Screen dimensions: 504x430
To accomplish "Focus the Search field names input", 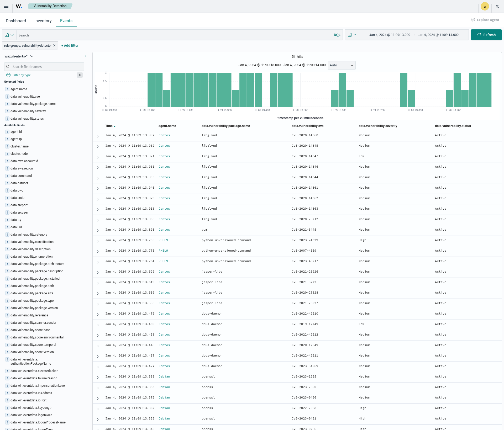I will [x=44, y=67].
